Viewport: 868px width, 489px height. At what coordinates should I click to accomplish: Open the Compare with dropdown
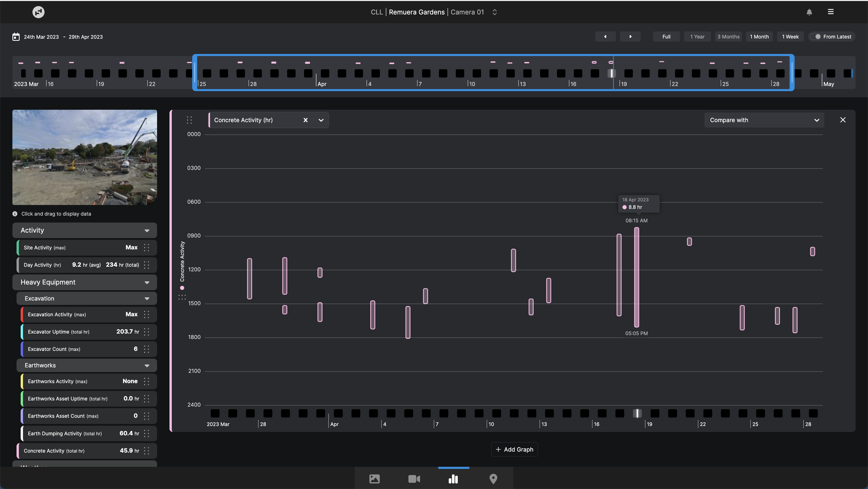(764, 120)
